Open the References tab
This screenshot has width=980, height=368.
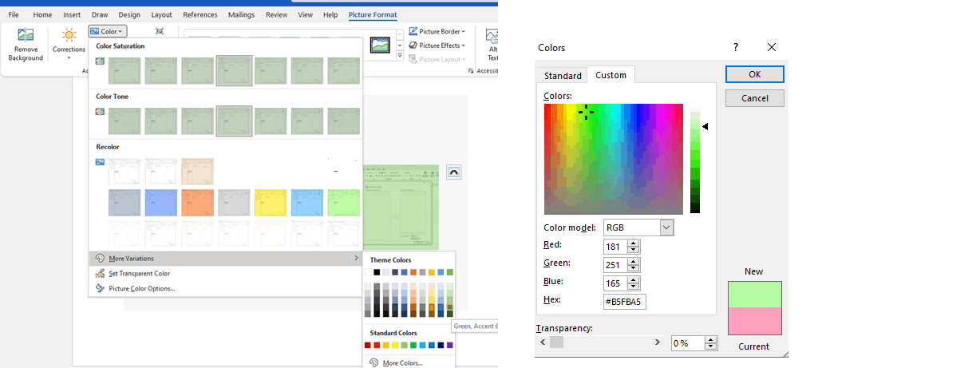pos(200,14)
